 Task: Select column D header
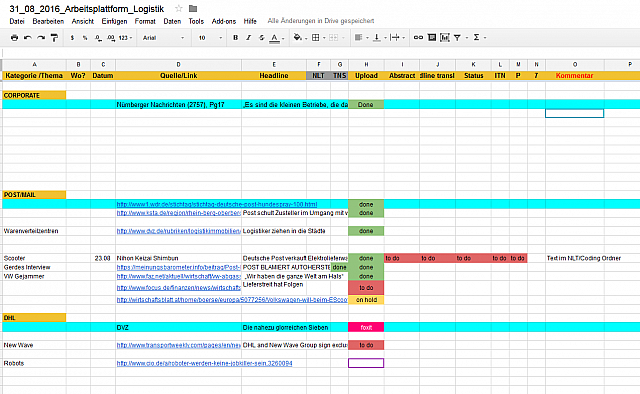(x=178, y=65)
